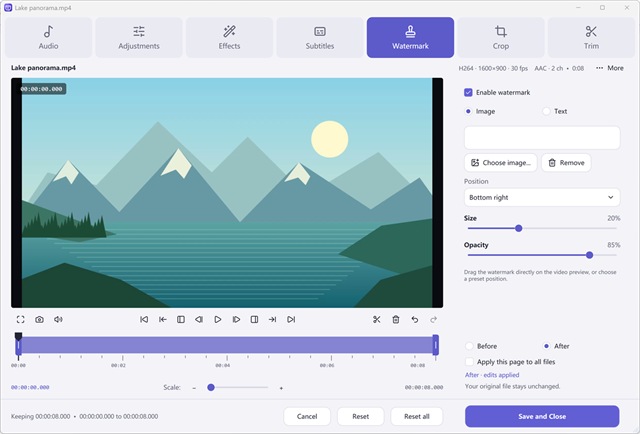Open the More options menu

(x=610, y=68)
